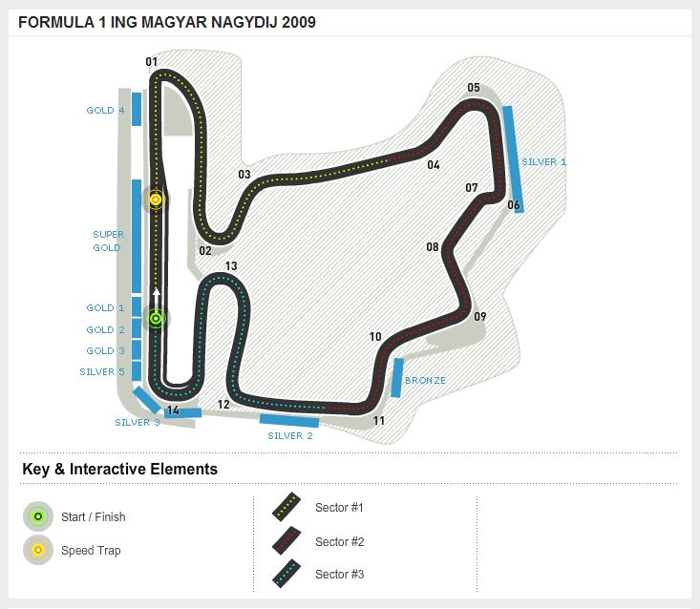
Task: Select the Sector #2 red-dotted legend icon
Action: click(x=288, y=541)
